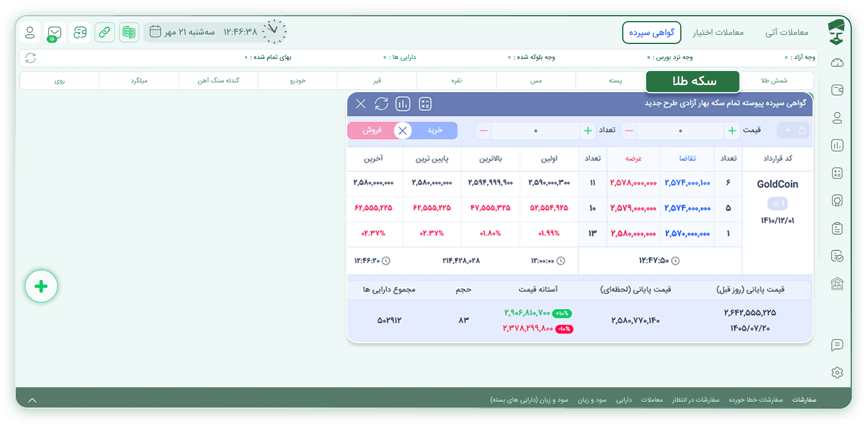The width and height of the screenshot is (868, 433).
Task: Close the GoldCoin certificate panel
Action: [361, 104]
